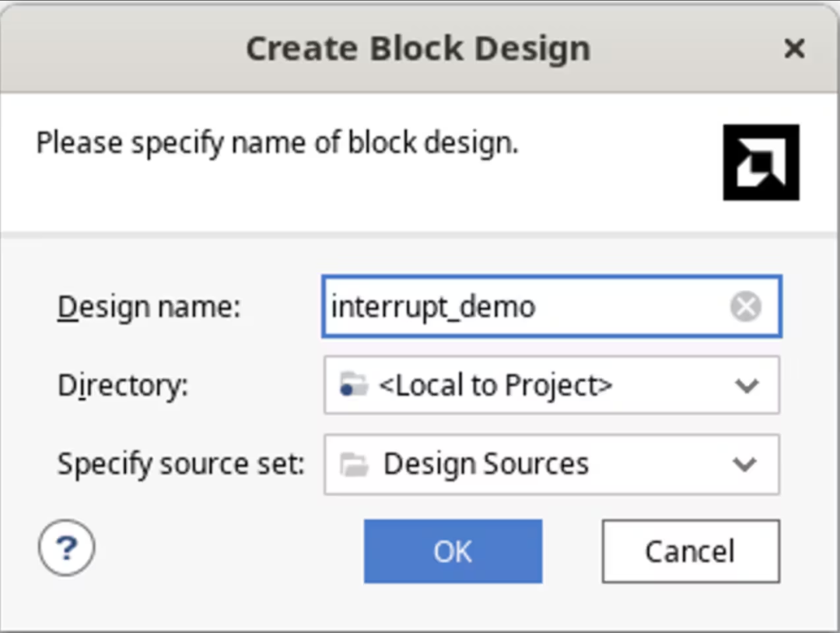Viewport: 840px width, 633px height.
Task: Click the folder icon beside Design Sources
Action: point(354,464)
